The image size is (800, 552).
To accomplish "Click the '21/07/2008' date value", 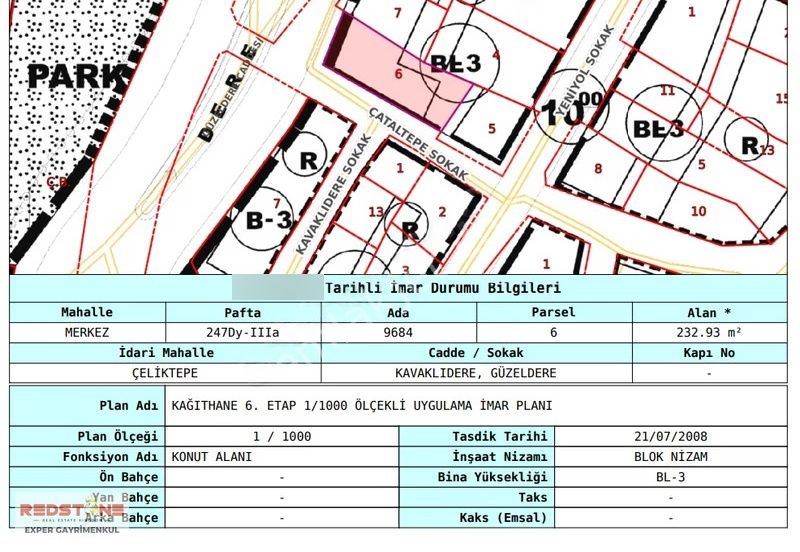I will (671, 437).
